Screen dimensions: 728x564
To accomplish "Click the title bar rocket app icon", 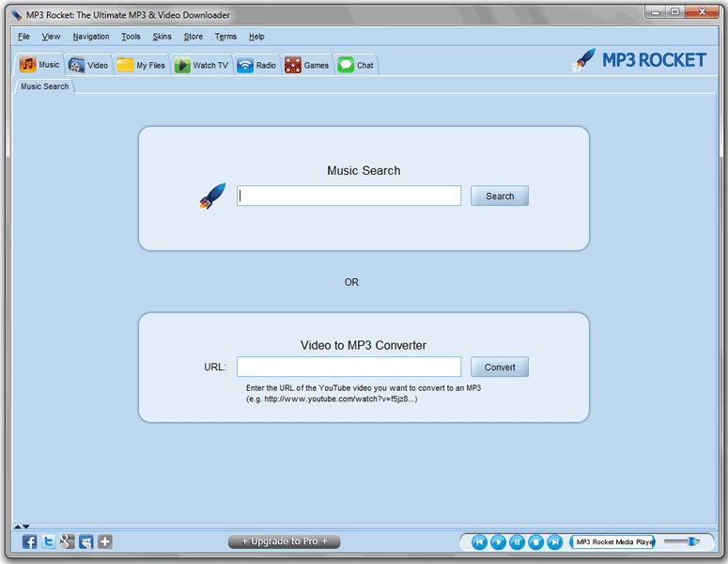I will 17,15.
